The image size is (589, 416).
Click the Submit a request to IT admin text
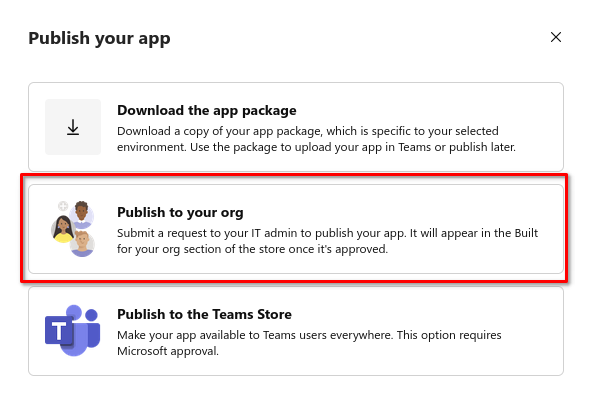[327, 241]
